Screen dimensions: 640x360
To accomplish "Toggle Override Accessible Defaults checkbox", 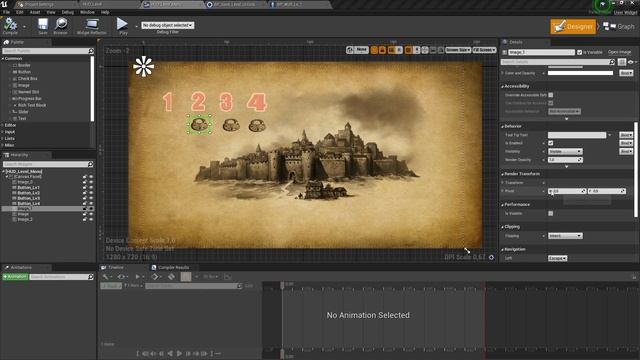I will 551,95.
